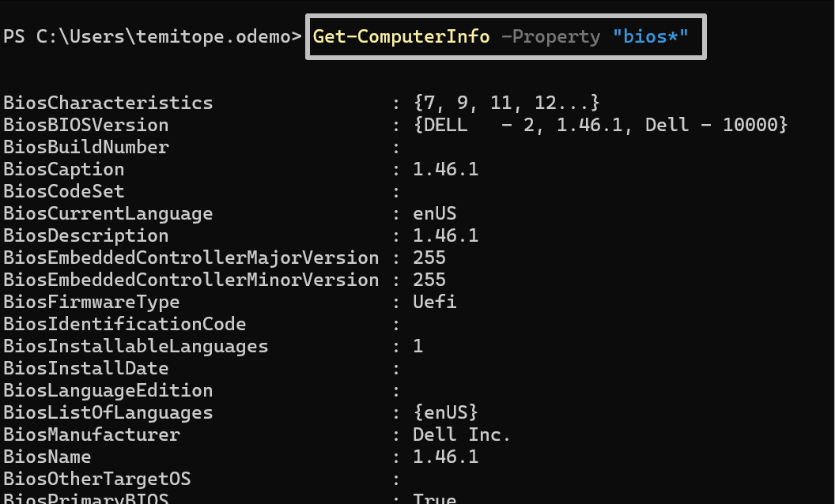The width and height of the screenshot is (835, 504).
Task: Click the BiosDescription property name
Action: click(x=86, y=235)
